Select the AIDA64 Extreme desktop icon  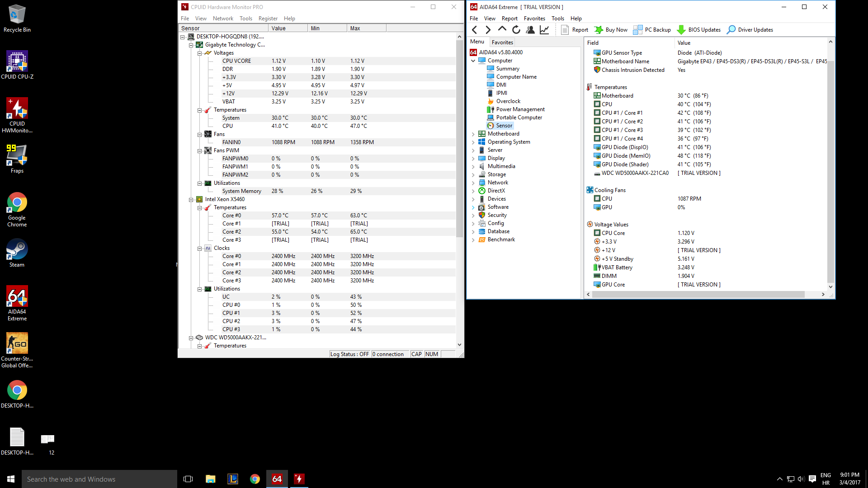coord(17,303)
